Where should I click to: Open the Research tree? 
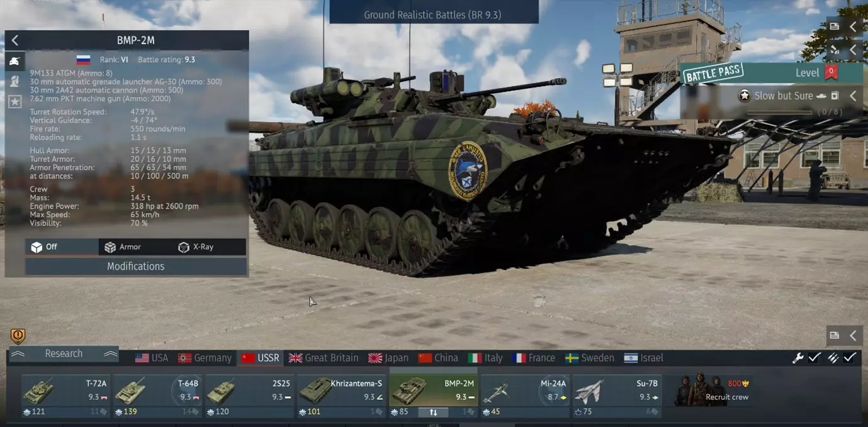pos(64,353)
